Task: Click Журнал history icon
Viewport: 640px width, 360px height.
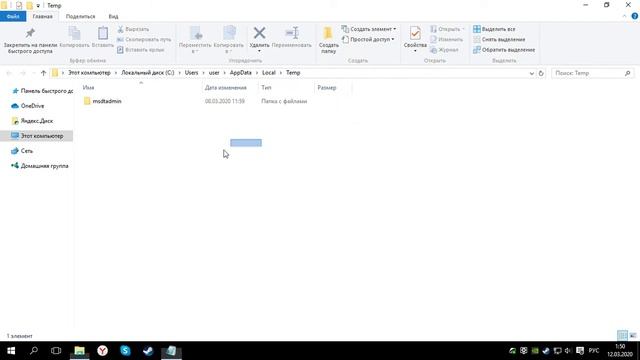Action: tap(433, 50)
